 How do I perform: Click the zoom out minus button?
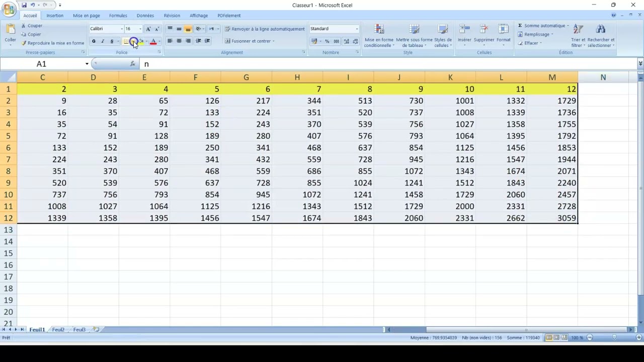coord(590,338)
